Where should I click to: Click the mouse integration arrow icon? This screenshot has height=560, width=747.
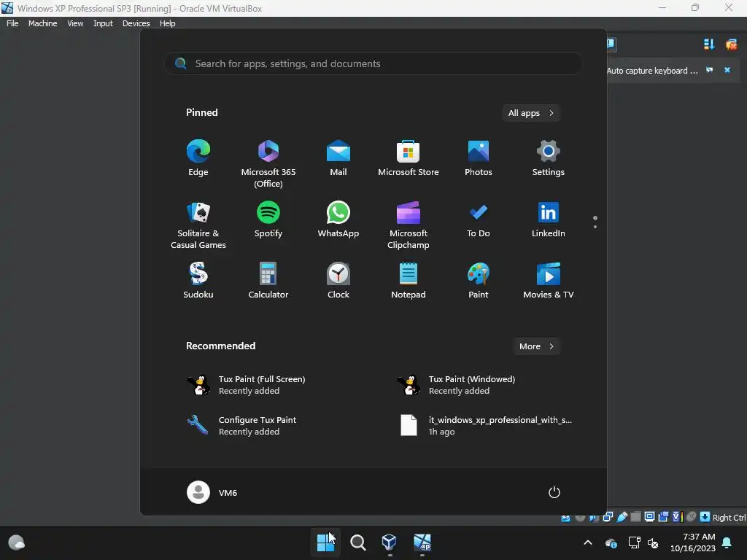pyautogui.click(x=705, y=517)
